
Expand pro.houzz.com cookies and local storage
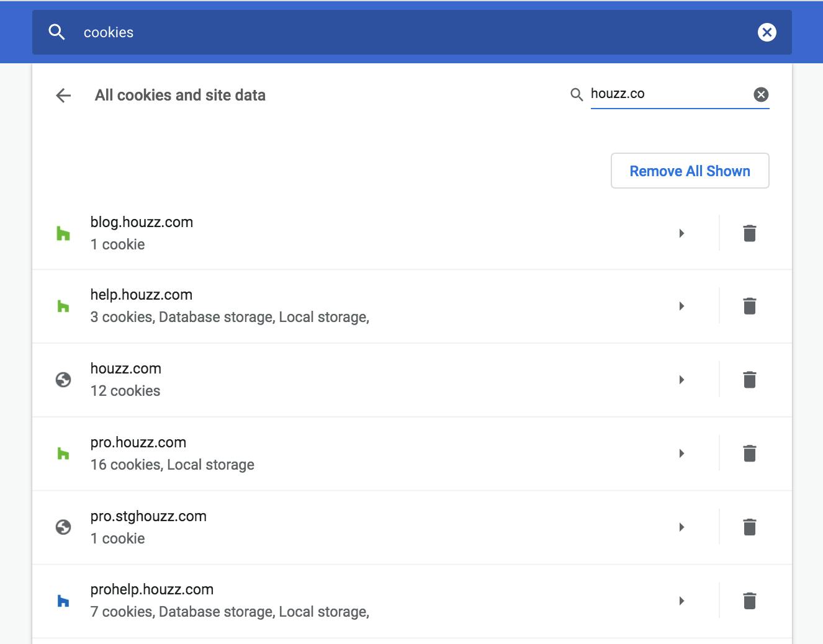point(681,454)
